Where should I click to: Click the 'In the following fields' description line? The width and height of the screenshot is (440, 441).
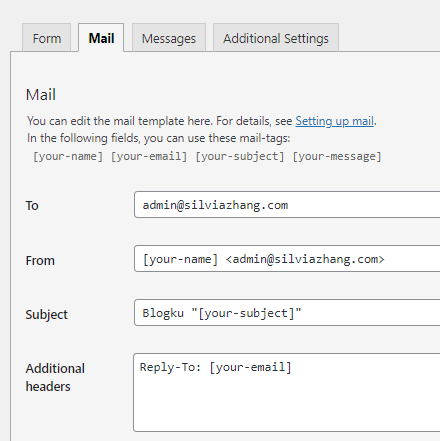point(159,138)
